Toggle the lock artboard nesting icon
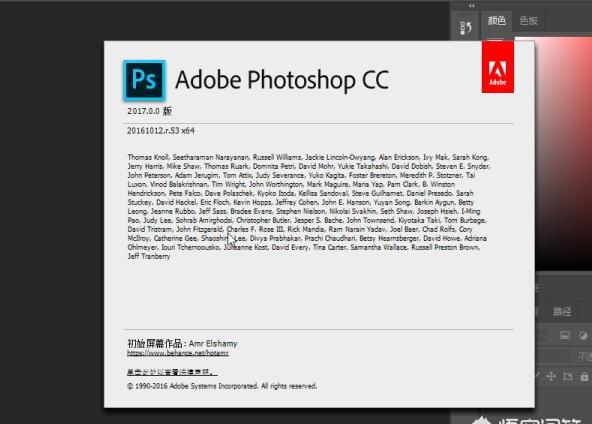 click(567, 376)
